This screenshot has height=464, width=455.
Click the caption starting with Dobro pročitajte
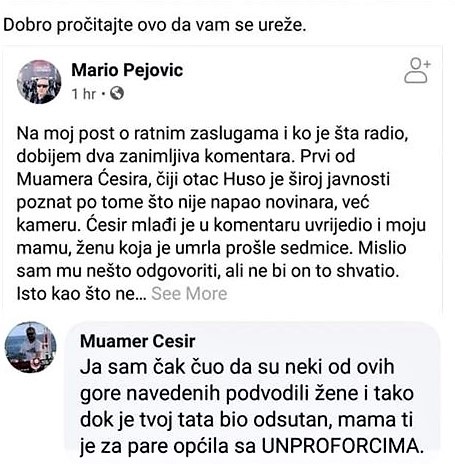pos(155,25)
